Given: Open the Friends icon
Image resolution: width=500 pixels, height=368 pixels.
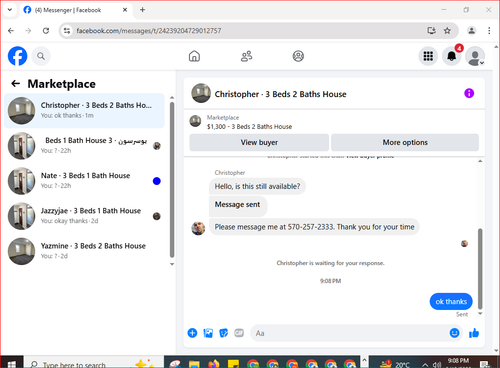Looking at the screenshot, I should pos(246,56).
